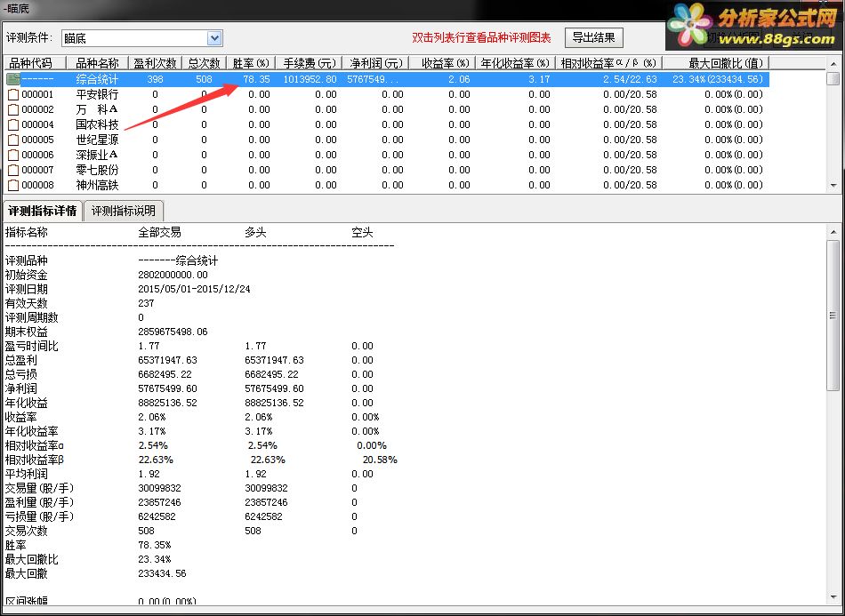Click the 手续费(元) column header
The height and width of the screenshot is (616, 845).
[x=310, y=63]
